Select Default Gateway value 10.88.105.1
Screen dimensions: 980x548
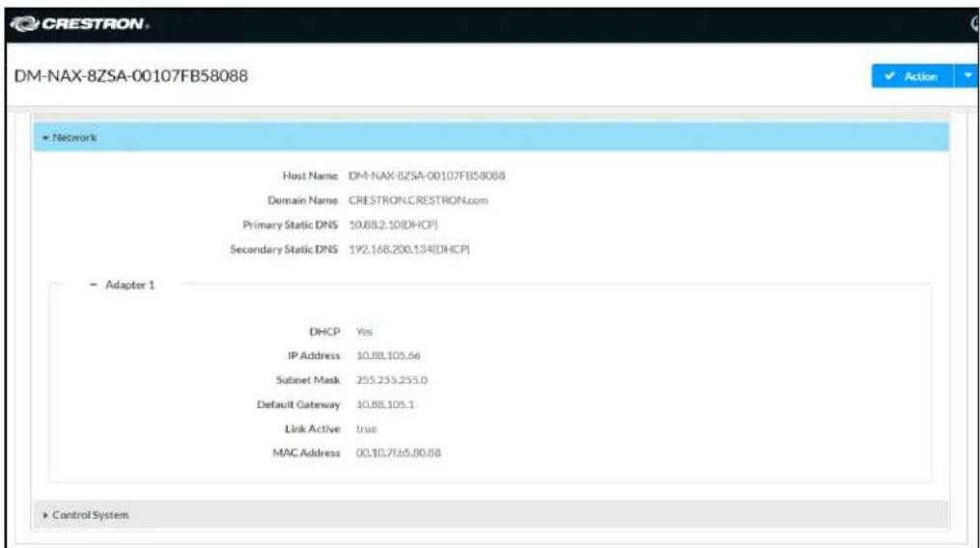385,404
